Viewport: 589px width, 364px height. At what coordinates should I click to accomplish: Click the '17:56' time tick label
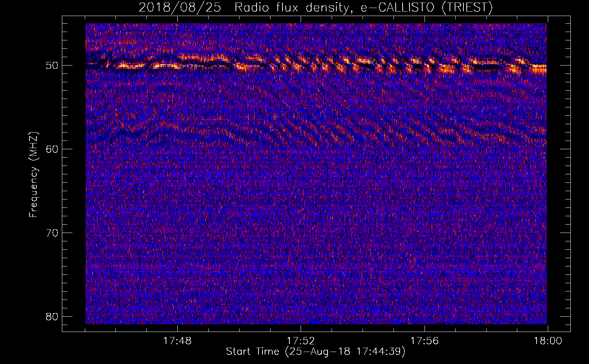coord(424,341)
